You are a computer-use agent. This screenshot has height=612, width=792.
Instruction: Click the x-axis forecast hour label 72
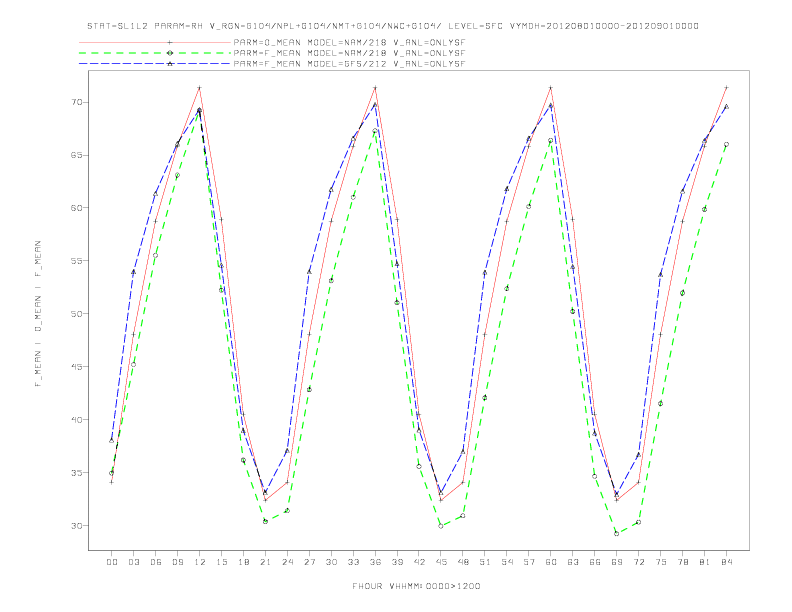pyautogui.click(x=638, y=562)
